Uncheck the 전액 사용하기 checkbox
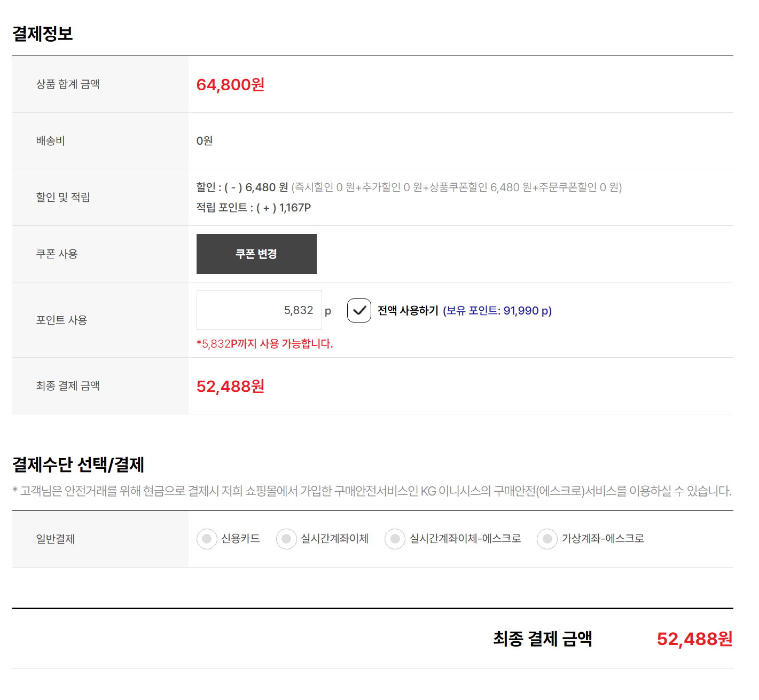 pyautogui.click(x=359, y=310)
